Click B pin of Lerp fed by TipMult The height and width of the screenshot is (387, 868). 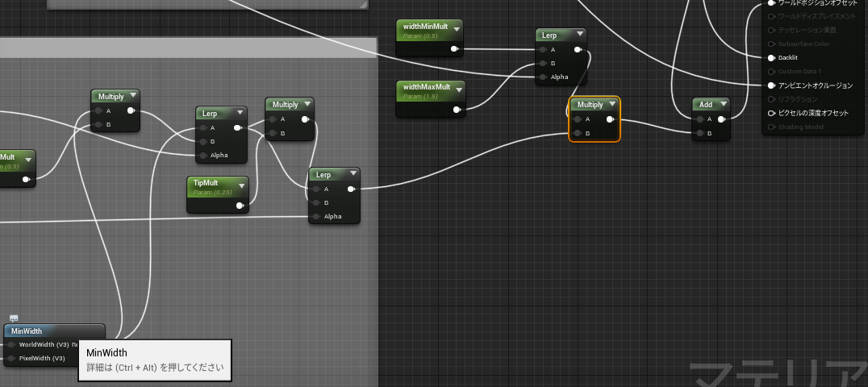click(x=202, y=141)
